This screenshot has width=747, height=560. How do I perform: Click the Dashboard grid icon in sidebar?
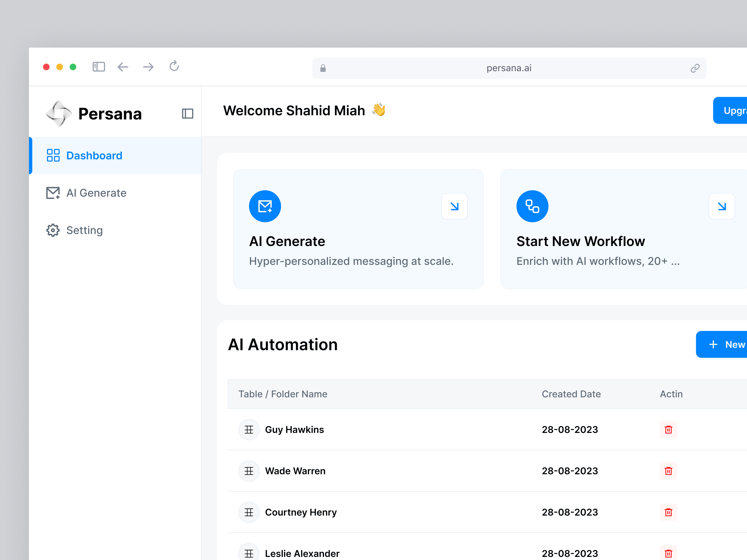[x=53, y=156]
